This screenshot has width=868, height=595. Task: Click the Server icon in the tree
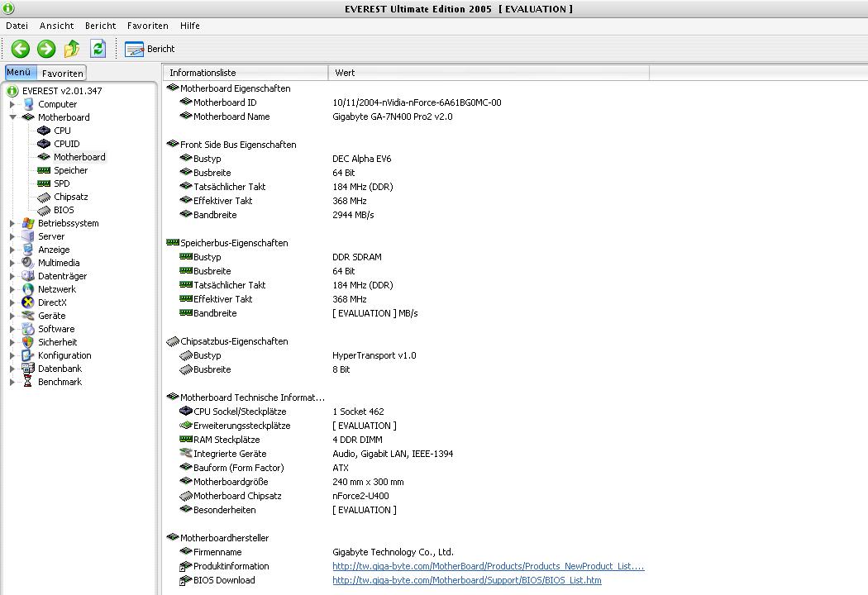(x=27, y=236)
